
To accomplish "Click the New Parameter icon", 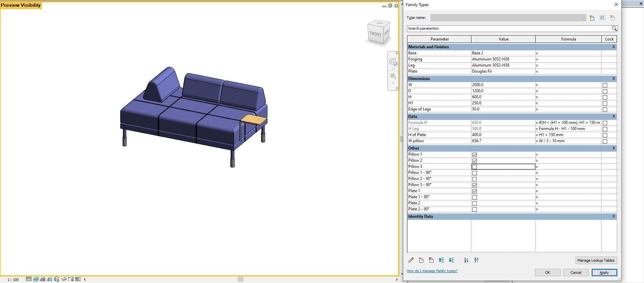I will pyautogui.click(x=421, y=260).
